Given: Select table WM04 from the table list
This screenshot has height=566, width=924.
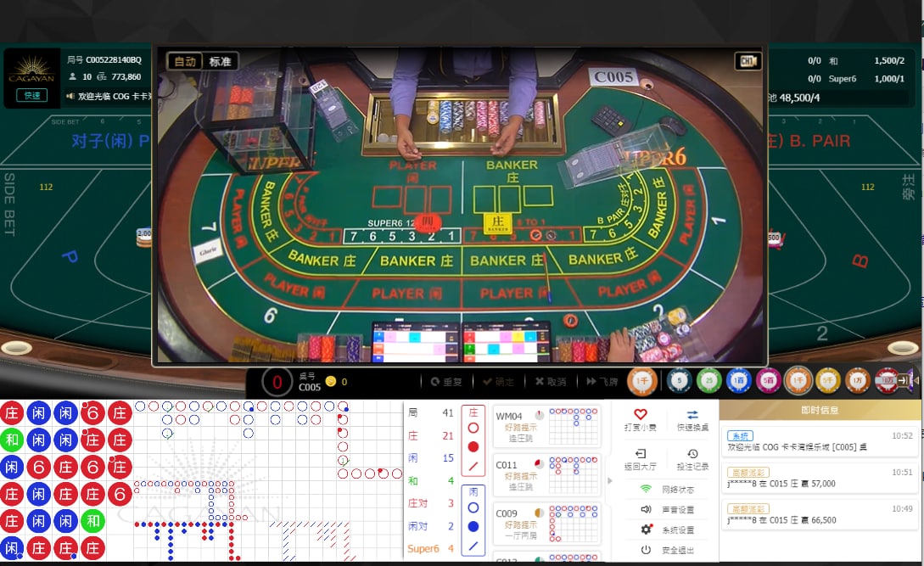Looking at the screenshot, I should pyautogui.click(x=547, y=427).
